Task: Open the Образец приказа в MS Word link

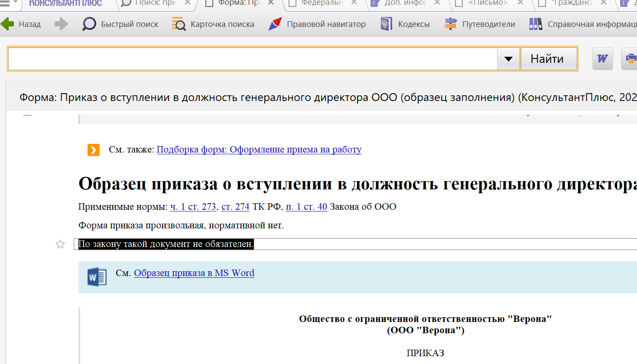Action: tap(194, 273)
